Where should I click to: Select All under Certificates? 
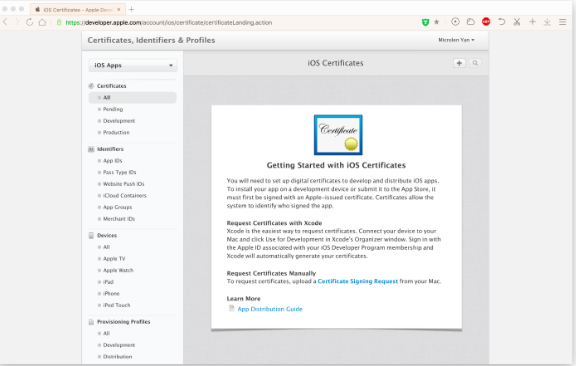tap(133, 97)
